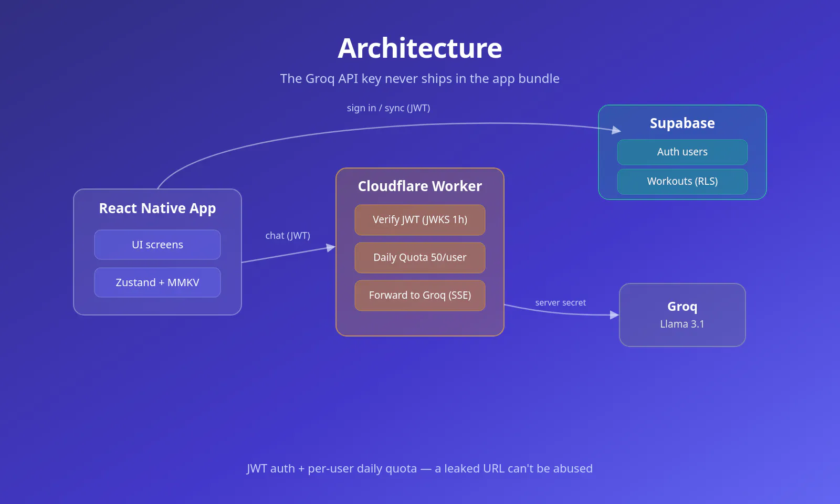Select the footer note about JWT auth

420,469
